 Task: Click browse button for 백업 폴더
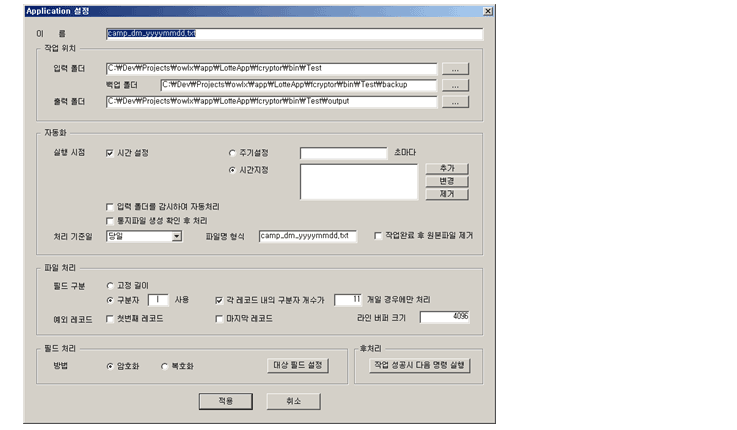tap(455, 85)
